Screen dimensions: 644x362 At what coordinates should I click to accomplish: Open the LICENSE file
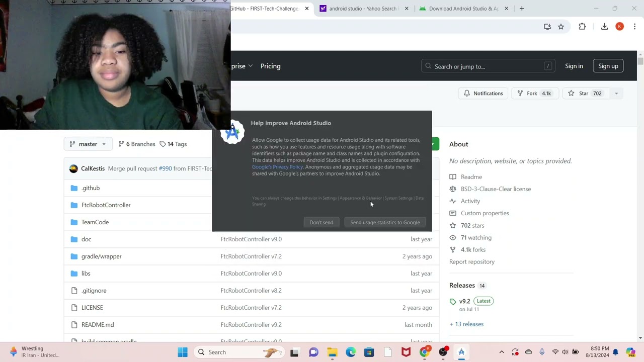click(92, 308)
